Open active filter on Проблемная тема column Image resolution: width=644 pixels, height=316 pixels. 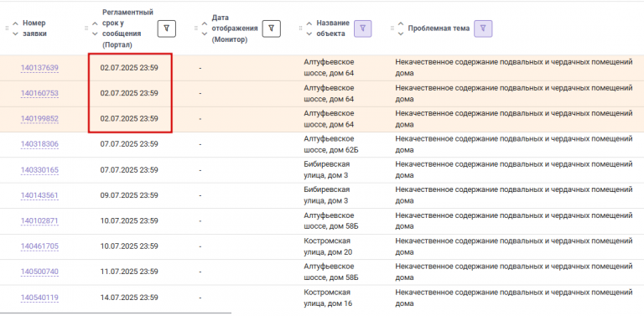tap(483, 28)
